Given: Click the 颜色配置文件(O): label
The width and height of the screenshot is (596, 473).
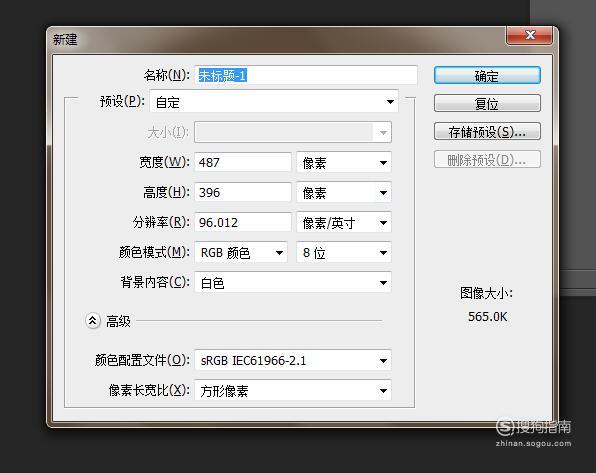Looking at the screenshot, I should (x=142, y=360).
